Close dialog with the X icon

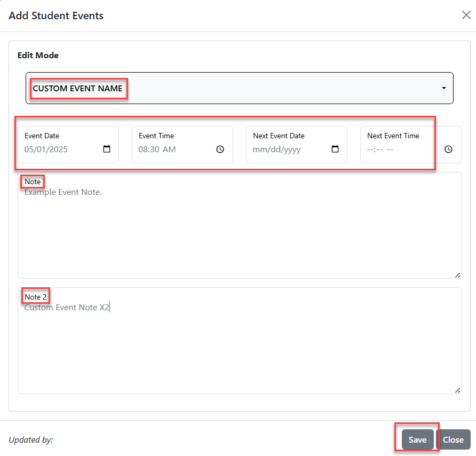(x=466, y=15)
